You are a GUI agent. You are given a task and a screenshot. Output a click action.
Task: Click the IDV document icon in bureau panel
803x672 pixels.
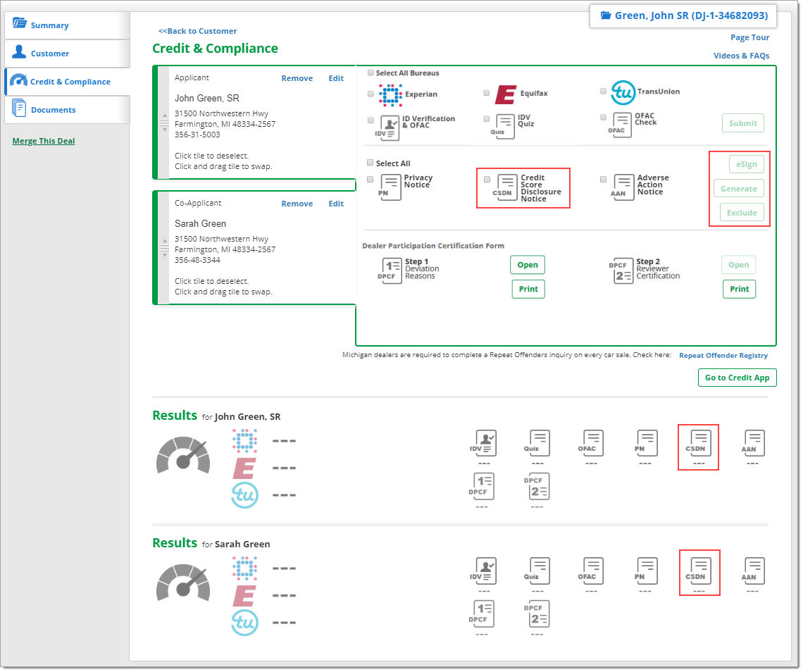[x=387, y=128]
